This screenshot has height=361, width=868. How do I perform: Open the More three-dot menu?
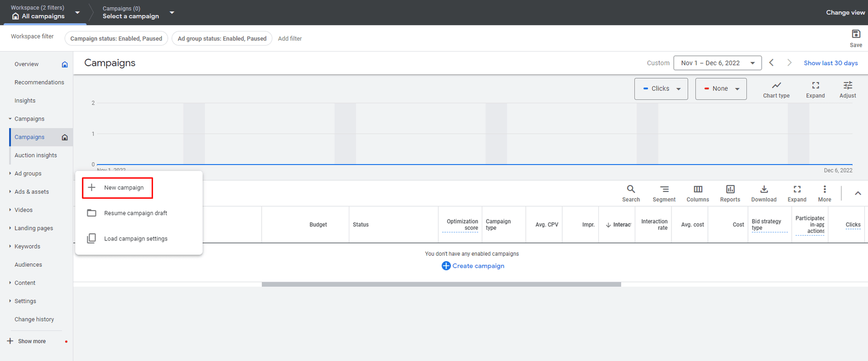point(825,189)
